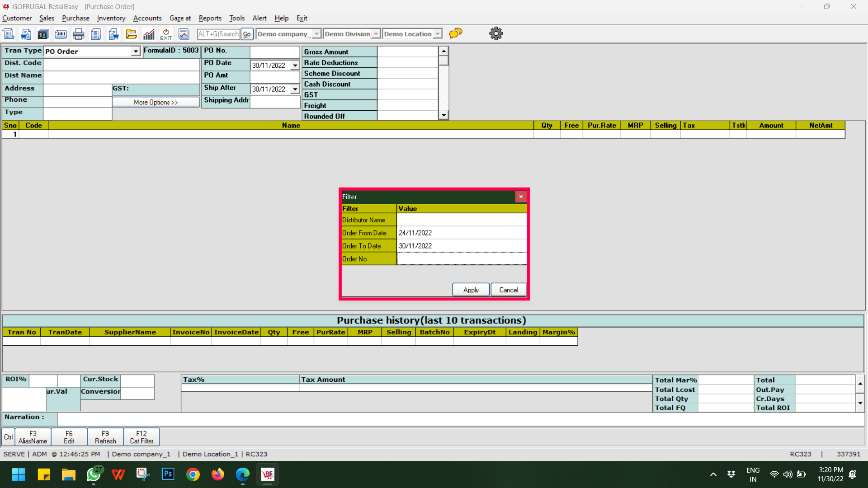Click the barcode icon in toolbar
The height and width of the screenshot is (488, 868).
click(61, 34)
